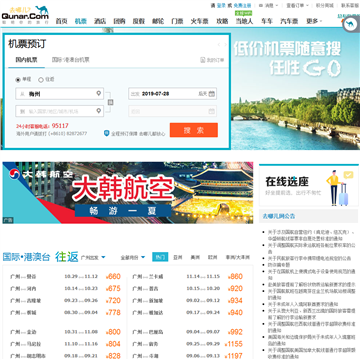Viewport: 360px width, 360px height.
Task: Select the 亚洲 region tab
Action: [178, 257]
